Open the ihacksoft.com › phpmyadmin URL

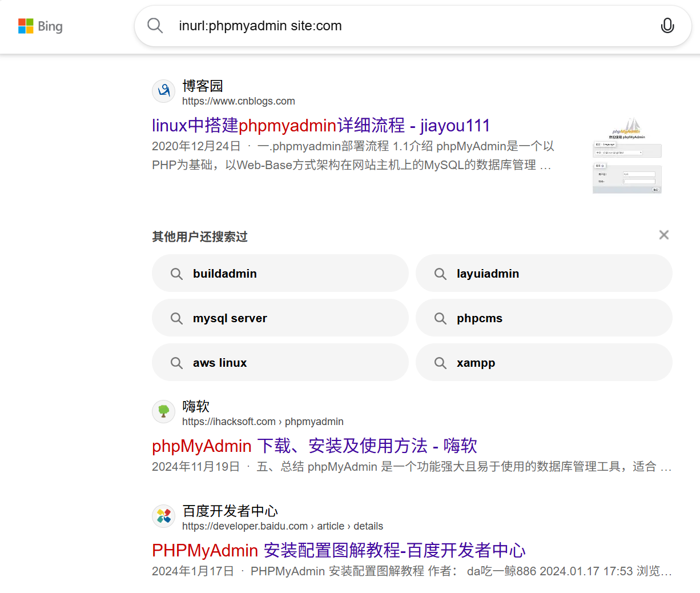(x=263, y=422)
